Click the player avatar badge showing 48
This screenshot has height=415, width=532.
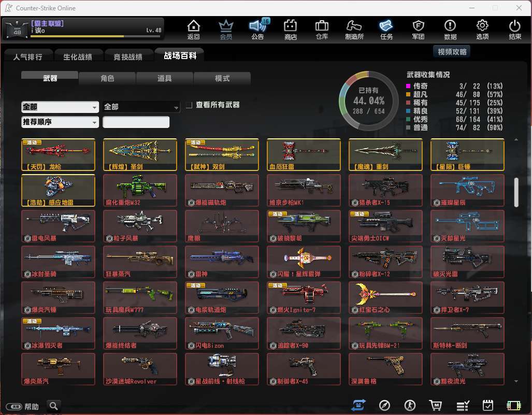coord(16,30)
